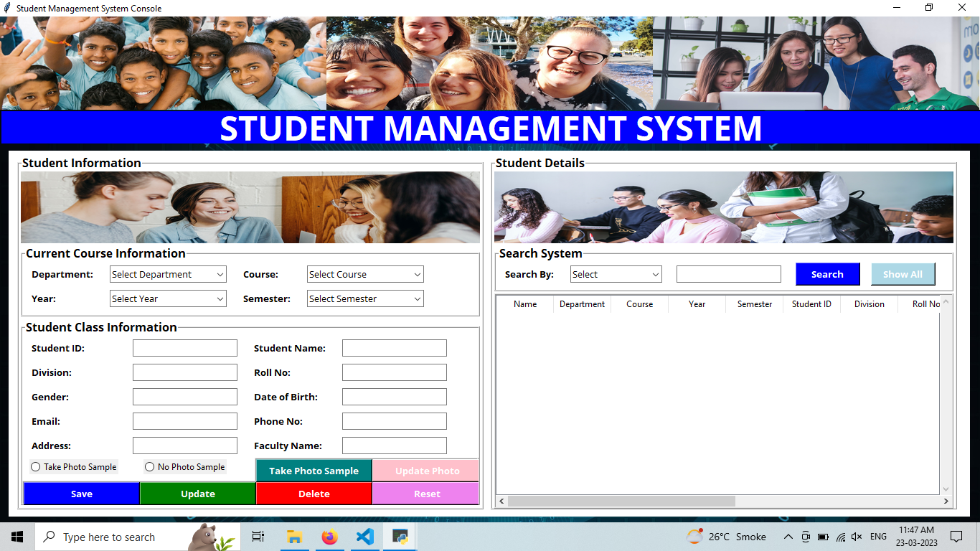Click the table horizontal scrollbar
Screen dimensions: 980x551
(x=621, y=501)
